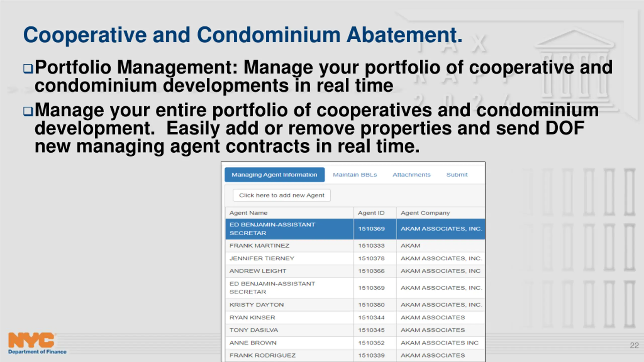This screenshot has width=644, height=362.
Task: Choose the ANDREW LEIGHT agent row
Action: pos(258,271)
